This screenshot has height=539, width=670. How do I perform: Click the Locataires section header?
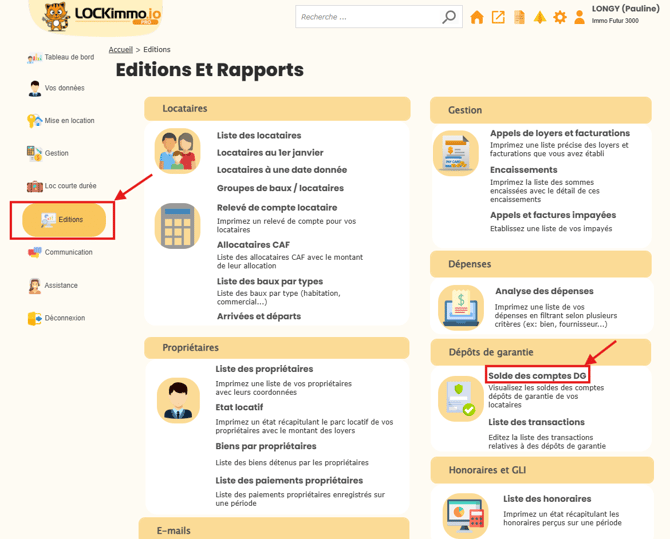tap(277, 109)
